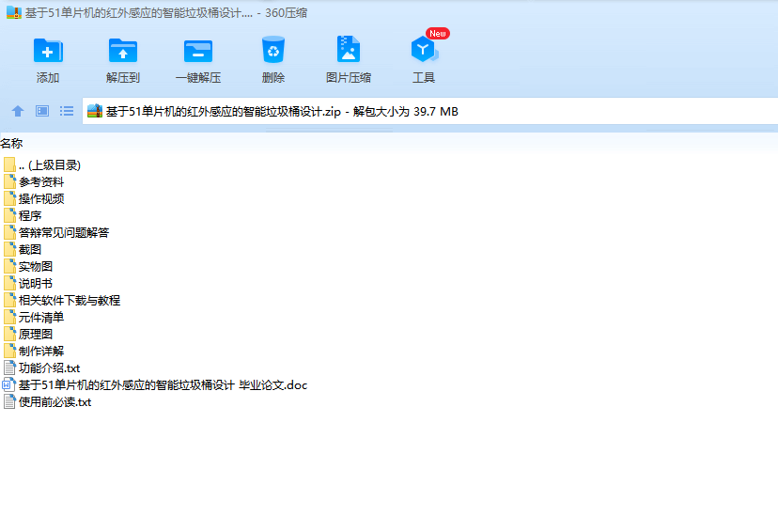Click the folder icon beside 制作详解
The image size is (778, 532).
pyautogui.click(x=9, y=351)
